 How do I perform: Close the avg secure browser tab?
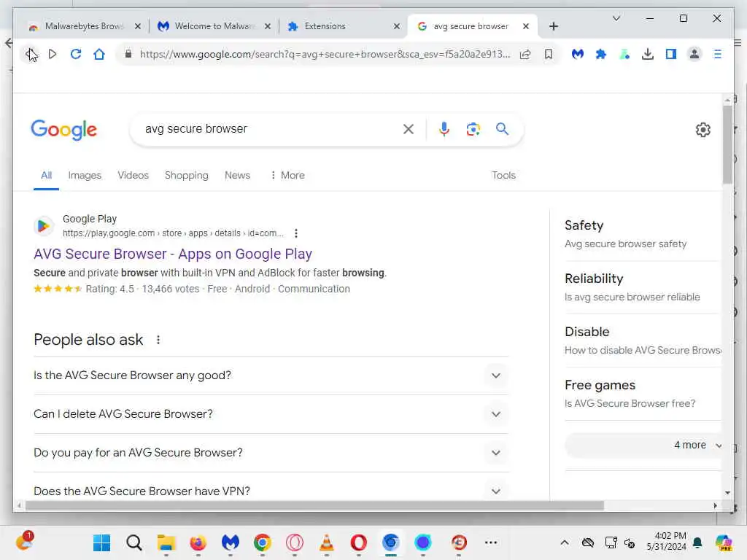click(x=525, y=27)
